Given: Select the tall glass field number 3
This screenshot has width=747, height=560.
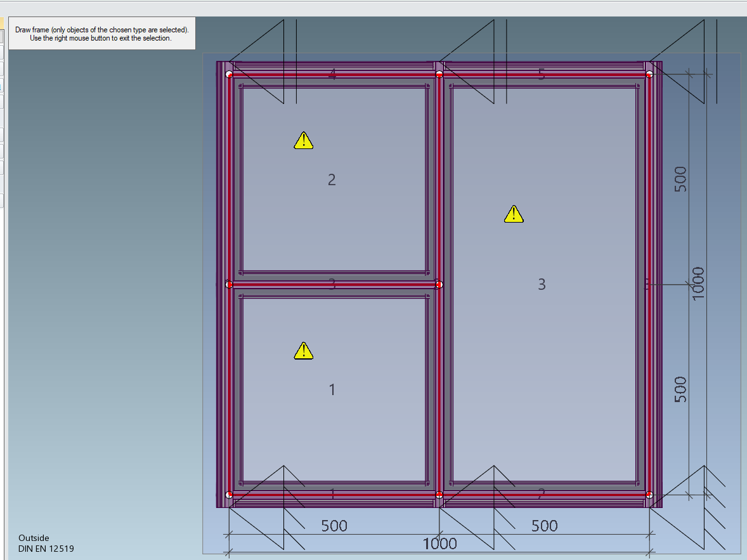Looking at the screenshot, I should tap(542, 284).
